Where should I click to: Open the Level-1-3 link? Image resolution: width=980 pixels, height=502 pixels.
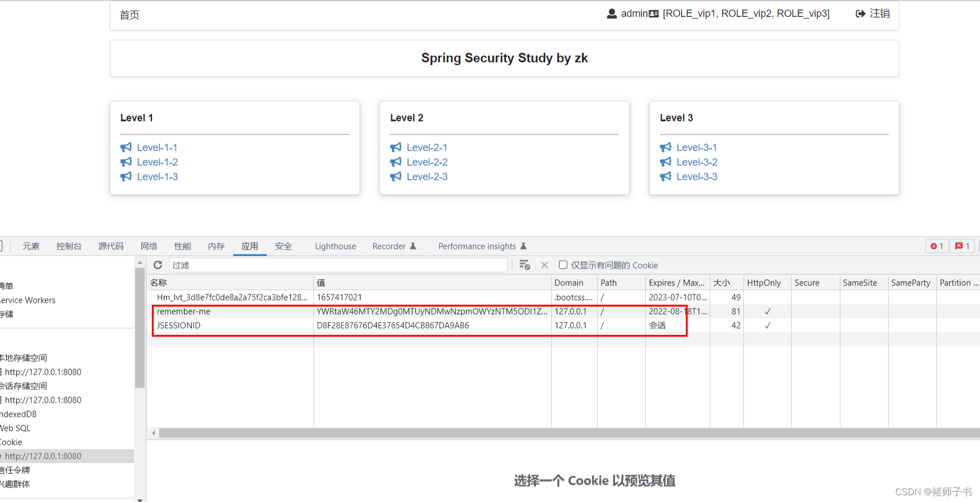pyautogui.click(x=158, y=177)
